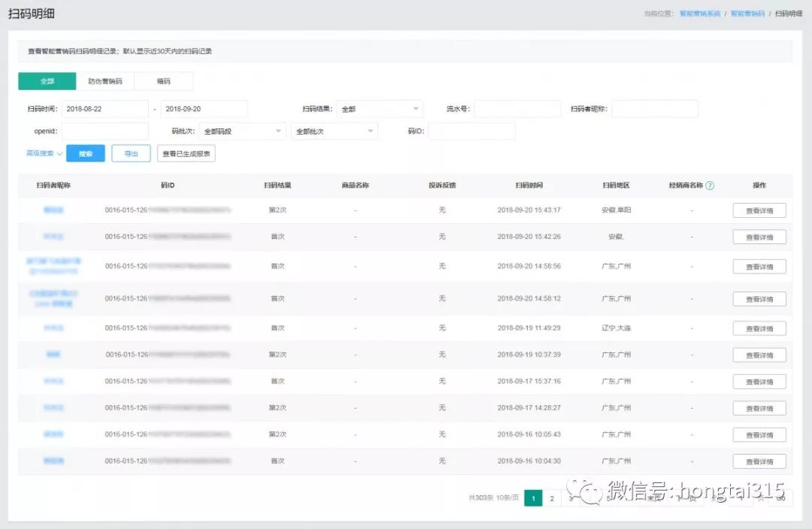
Task: Focus the 流水号 input field
Action: (x=517, y=109)
